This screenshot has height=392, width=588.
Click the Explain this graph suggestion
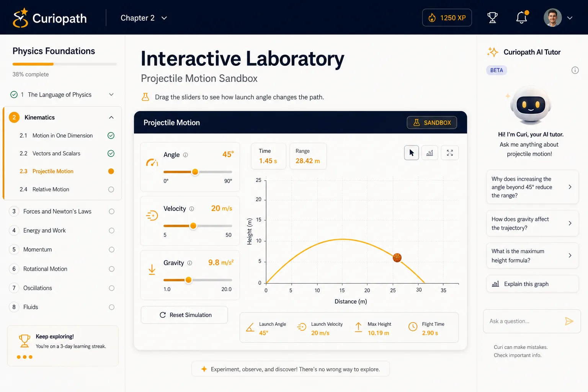(x=532, y=284)
